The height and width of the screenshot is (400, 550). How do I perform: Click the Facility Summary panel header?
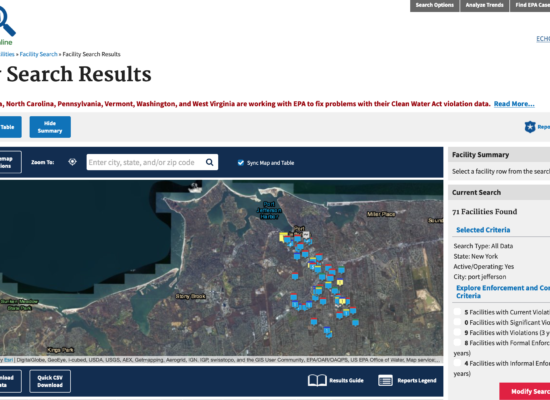pos(499,155)
